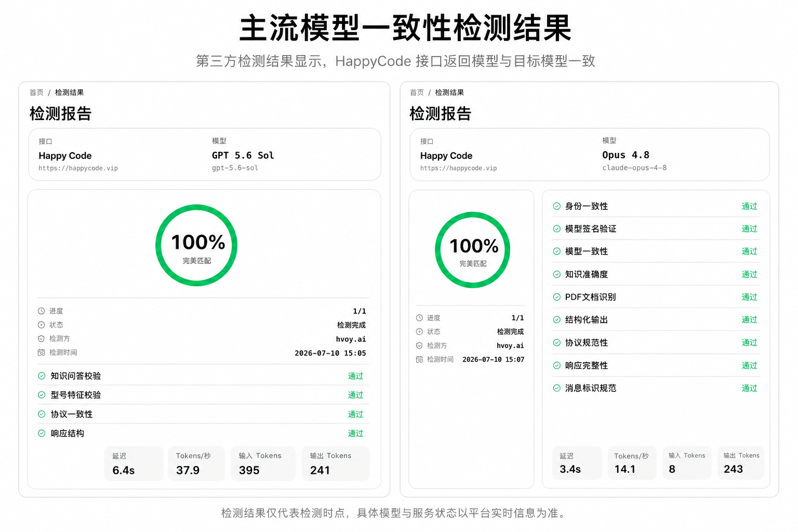
Task: Select 检测结果 breadcrumb in the GPT report panel
Action: pos(70,92)
